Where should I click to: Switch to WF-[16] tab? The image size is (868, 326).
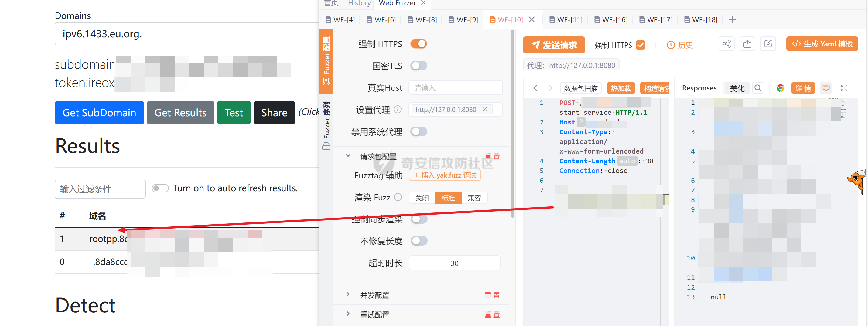[x=611, y=19]
